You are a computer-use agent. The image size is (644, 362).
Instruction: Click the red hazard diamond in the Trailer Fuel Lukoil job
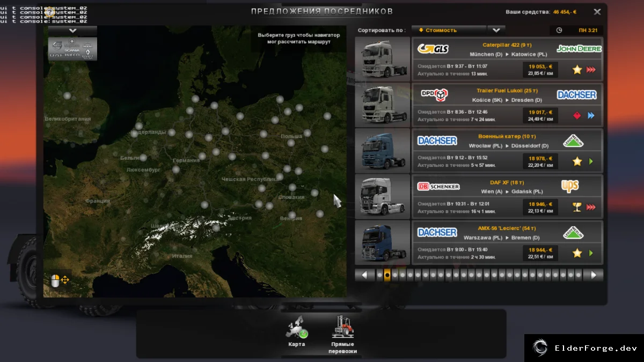pos(577,115)
